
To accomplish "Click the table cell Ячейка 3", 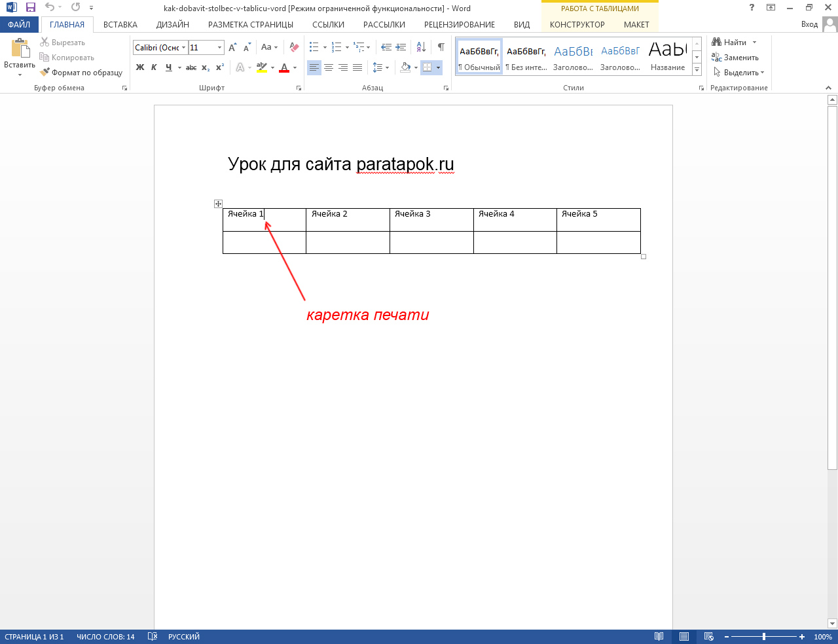I will click(x=431, y=220).
